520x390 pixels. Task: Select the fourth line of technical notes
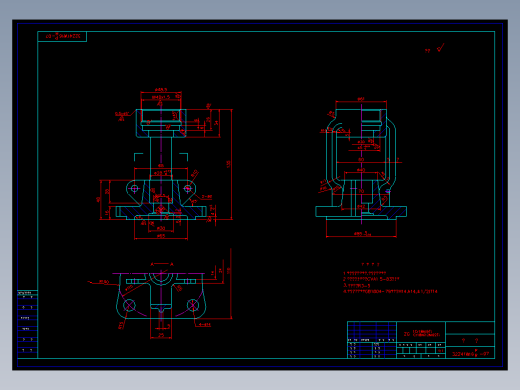pos(390,291)
